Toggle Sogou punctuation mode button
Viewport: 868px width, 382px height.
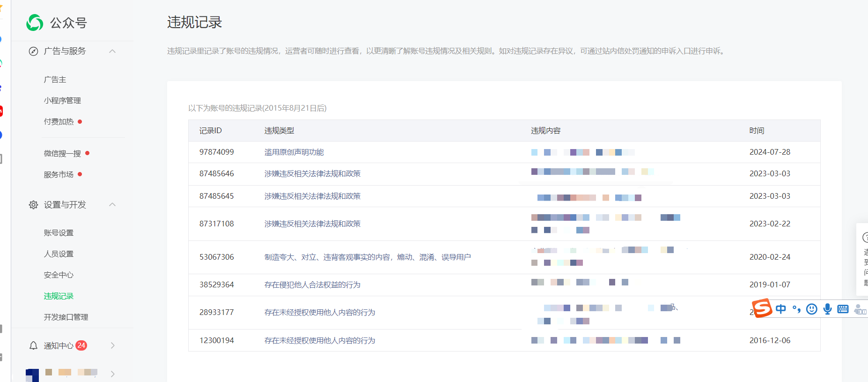[796, 309]
